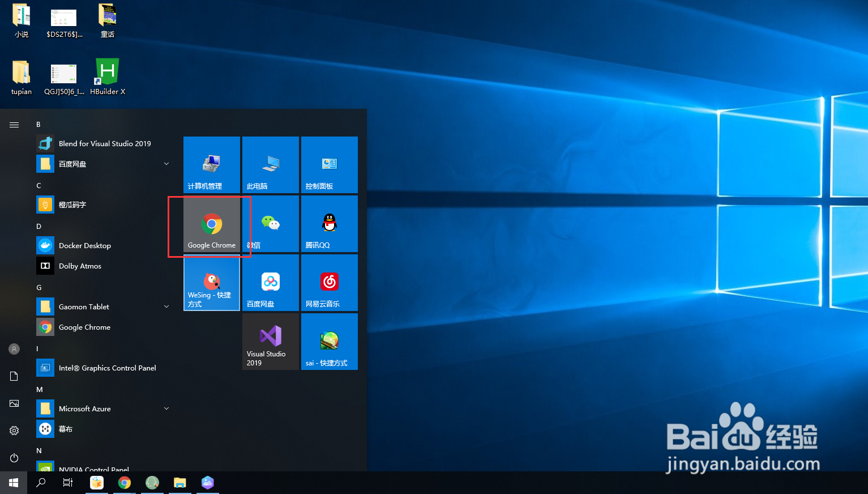Launch the 腾讯QQ tile

[330, 224]
